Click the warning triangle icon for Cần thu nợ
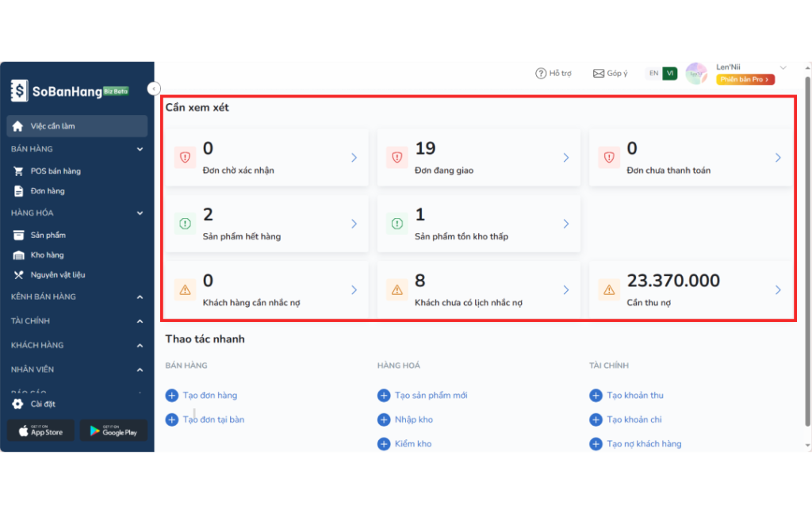 pyautogui.click(x=609, y=290)
